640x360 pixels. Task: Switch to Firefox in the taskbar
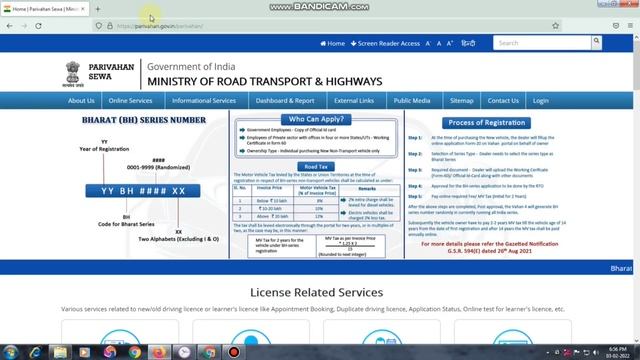pyautogui.click(x=159, y=352)
